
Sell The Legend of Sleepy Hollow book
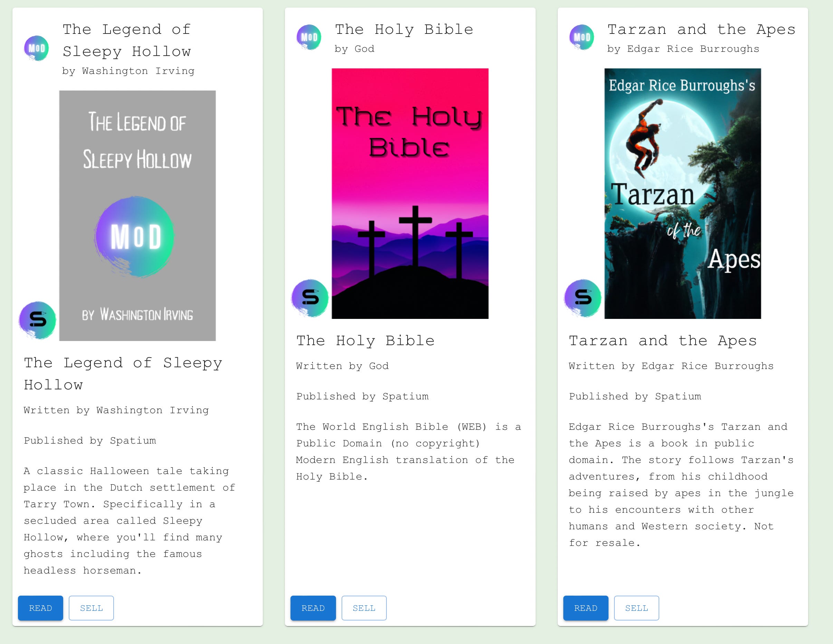91,608
